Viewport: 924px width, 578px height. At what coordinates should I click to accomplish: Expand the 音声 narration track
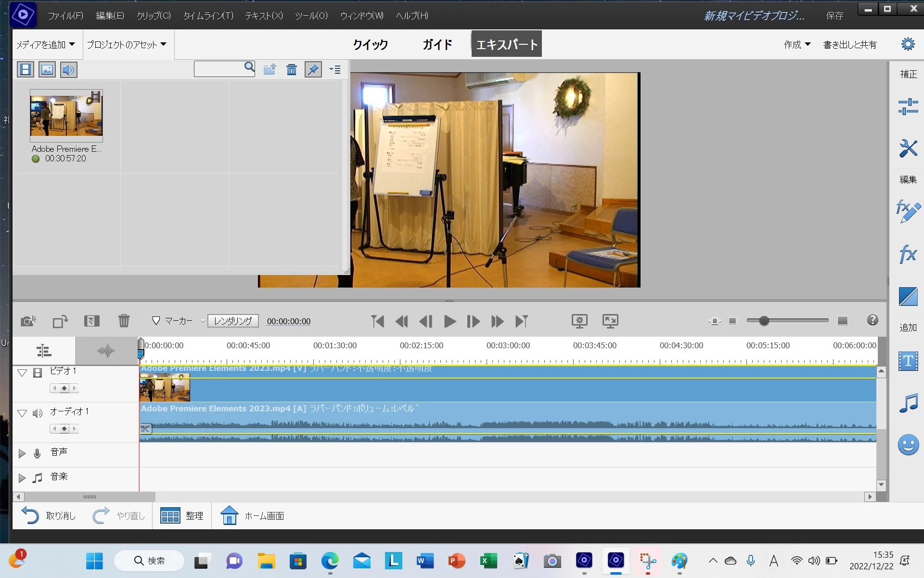22,453
